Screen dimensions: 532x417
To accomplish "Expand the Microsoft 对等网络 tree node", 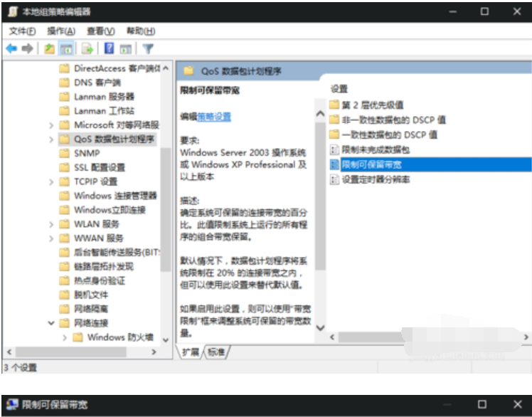I will coord(51,125).
